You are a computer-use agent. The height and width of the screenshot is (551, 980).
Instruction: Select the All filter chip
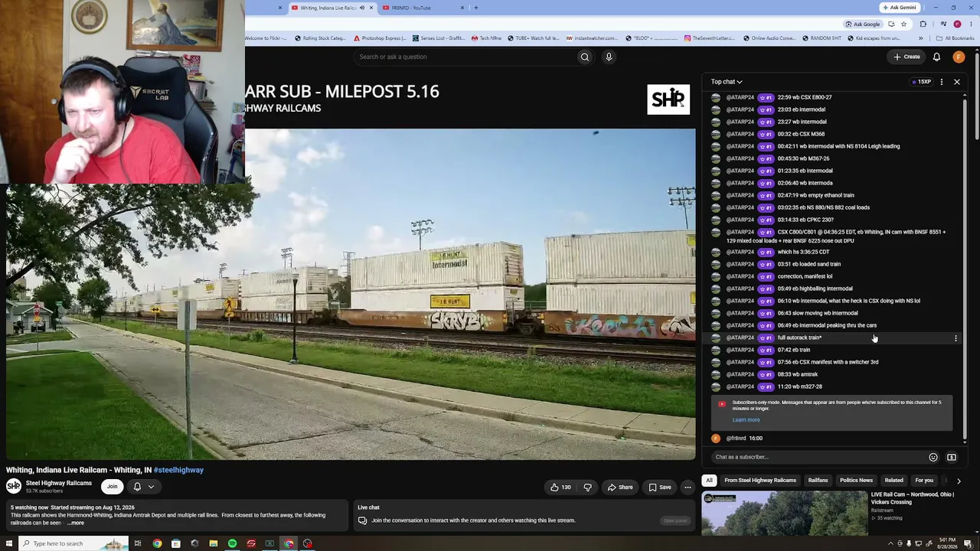709,481
